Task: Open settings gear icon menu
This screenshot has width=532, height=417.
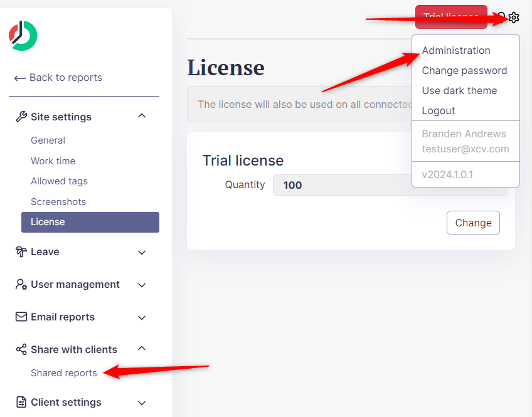Action: coord(514,18)
